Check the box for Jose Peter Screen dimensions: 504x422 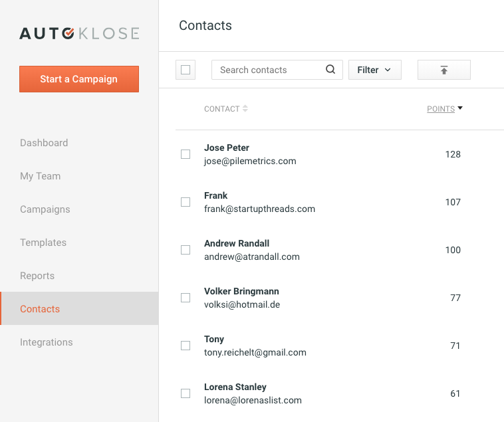point(186,154)
